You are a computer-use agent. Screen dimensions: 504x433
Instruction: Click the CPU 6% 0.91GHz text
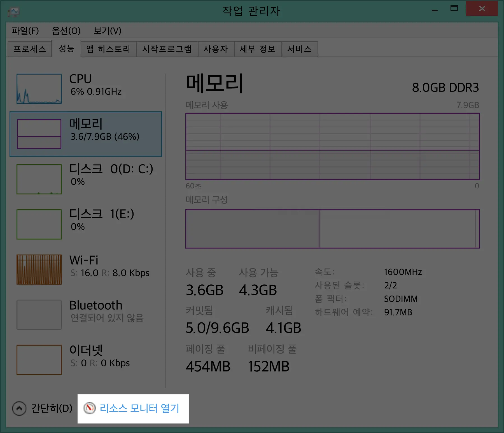point(96,92)
